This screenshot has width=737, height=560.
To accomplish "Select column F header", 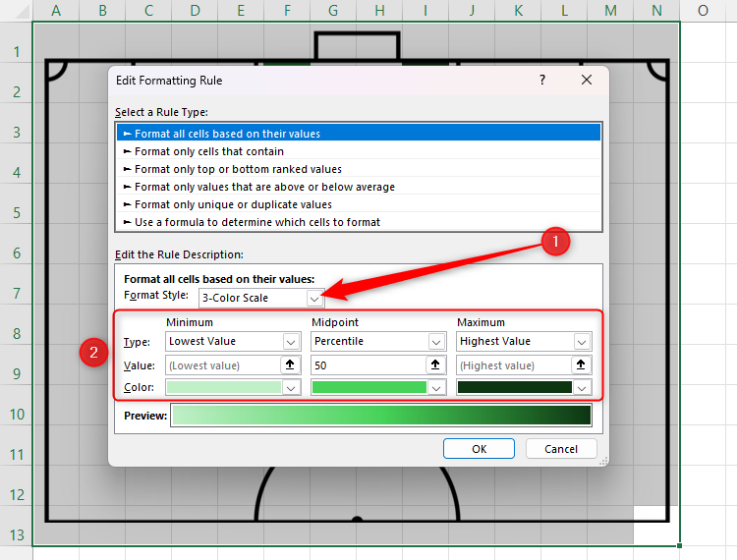I will tap(287, 11).
